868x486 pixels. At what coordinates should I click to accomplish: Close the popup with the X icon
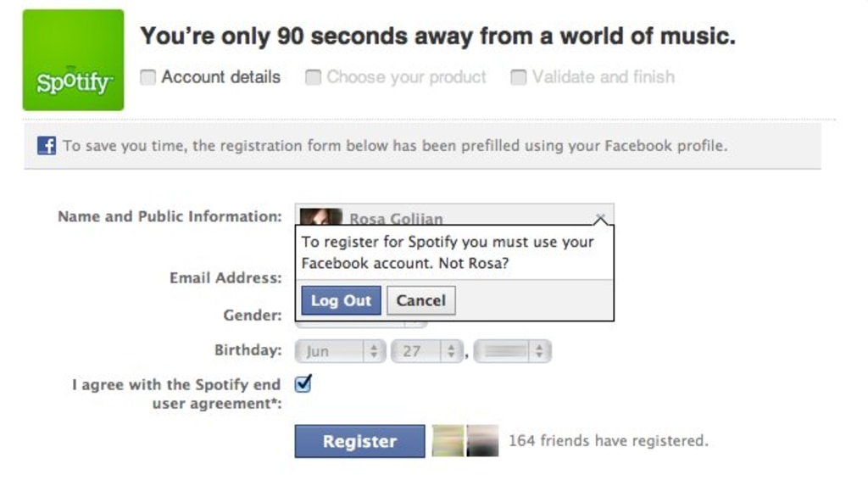click(600, 217)
